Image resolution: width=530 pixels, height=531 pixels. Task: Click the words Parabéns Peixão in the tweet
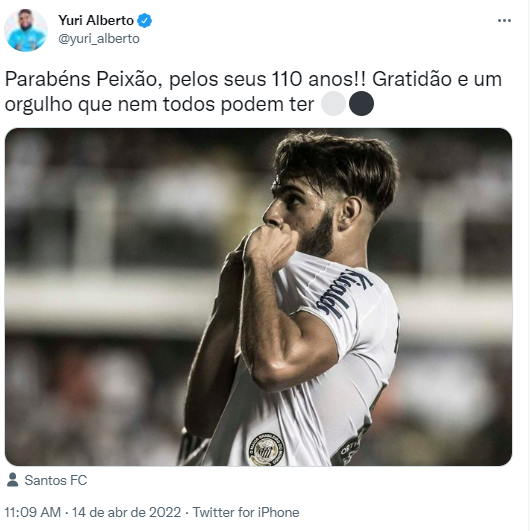pyautogui.click(x=81, y=79)
